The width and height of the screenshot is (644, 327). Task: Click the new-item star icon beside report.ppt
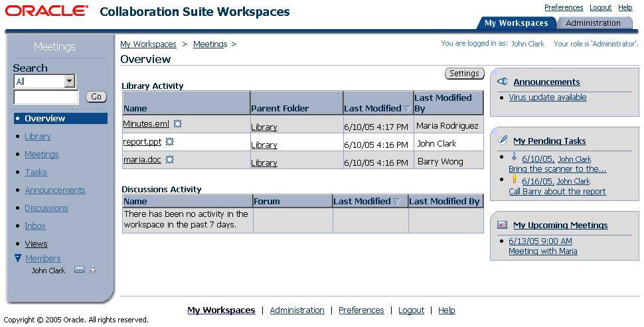tap(169, 141)
